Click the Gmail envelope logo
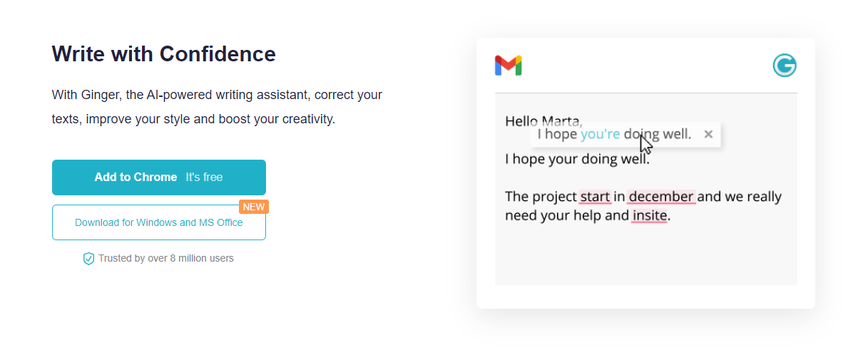868x350 pixels. [x=508, y=66]
